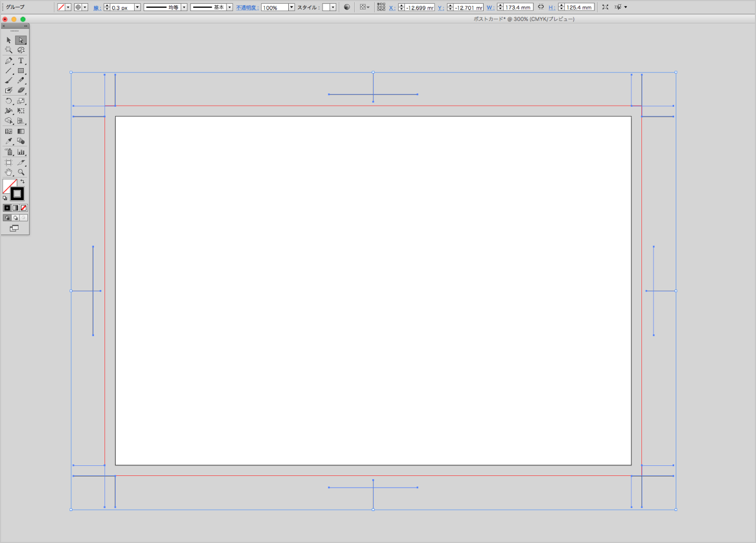Image resolution: width=756 pixels, height=543 pixels.
Task: Select the Pen tool
Action: point(8,61)
